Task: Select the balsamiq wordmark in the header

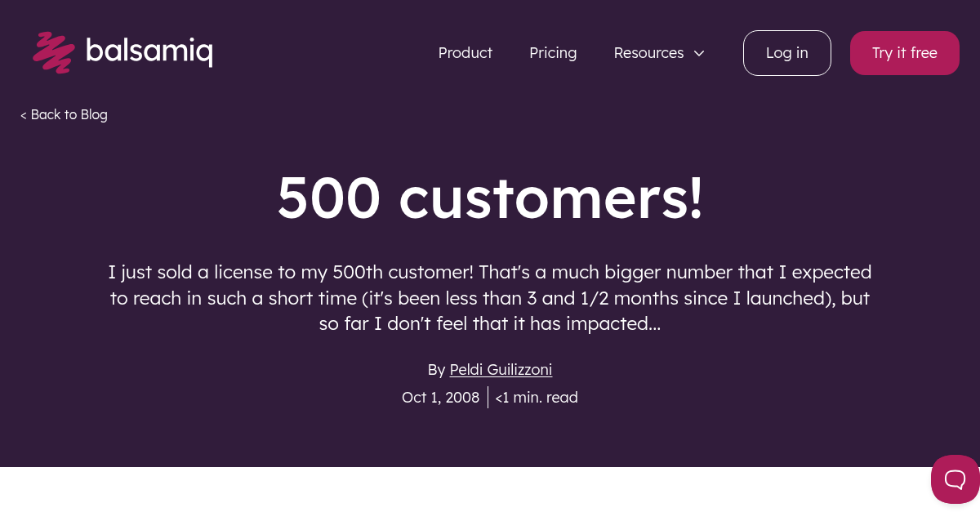Action: (150, 51)
